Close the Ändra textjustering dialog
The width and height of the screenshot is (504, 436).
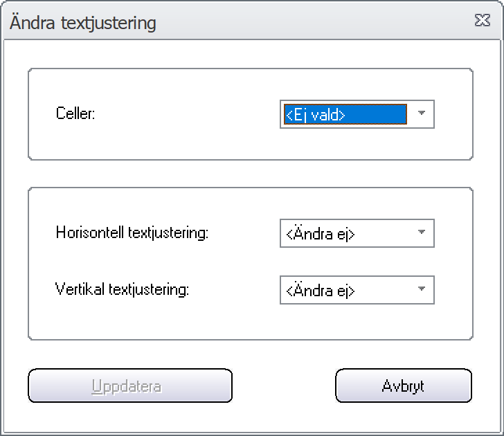pyautogui.click(x=482, y=20)
